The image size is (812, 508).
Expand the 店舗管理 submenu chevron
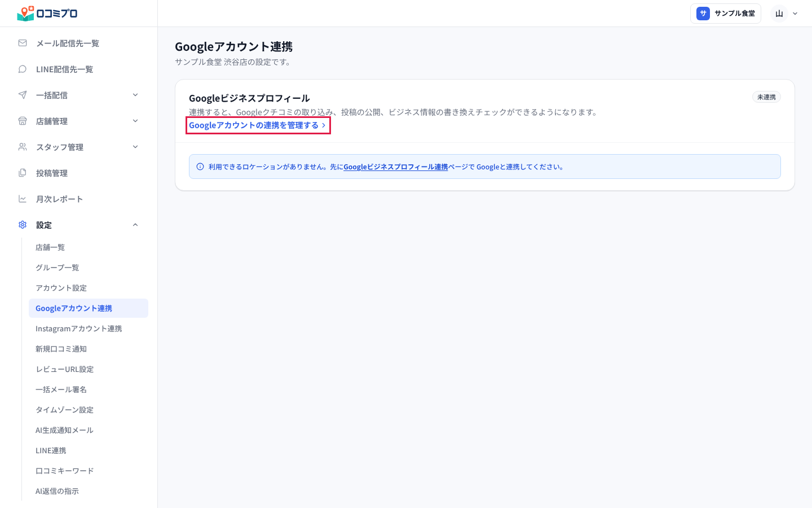point(135,121)
